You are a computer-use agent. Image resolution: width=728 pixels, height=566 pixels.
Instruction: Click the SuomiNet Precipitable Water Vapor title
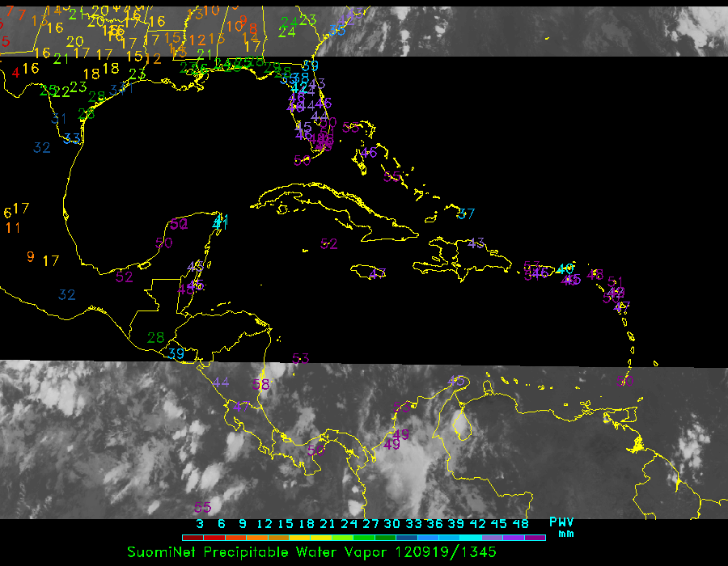pos(311,552)
